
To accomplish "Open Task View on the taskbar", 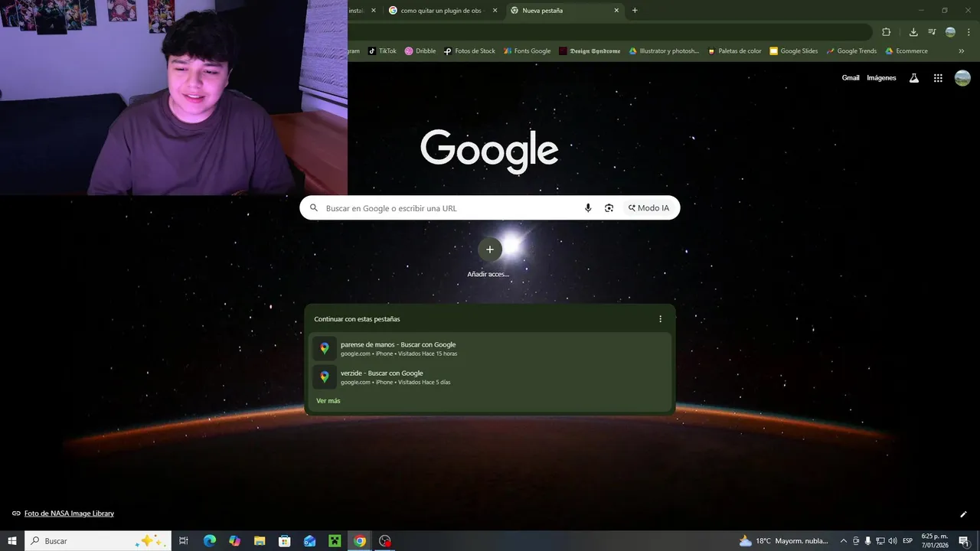I will (184, 541).
